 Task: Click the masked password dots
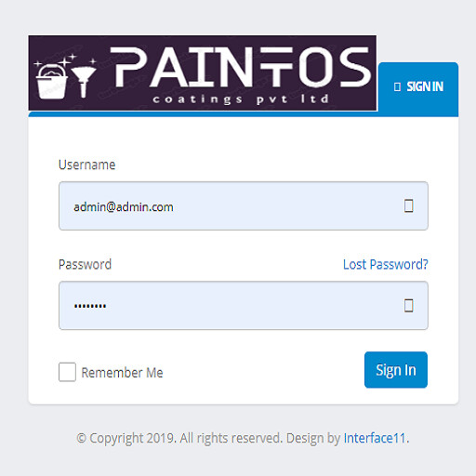[x=90, y=306]
